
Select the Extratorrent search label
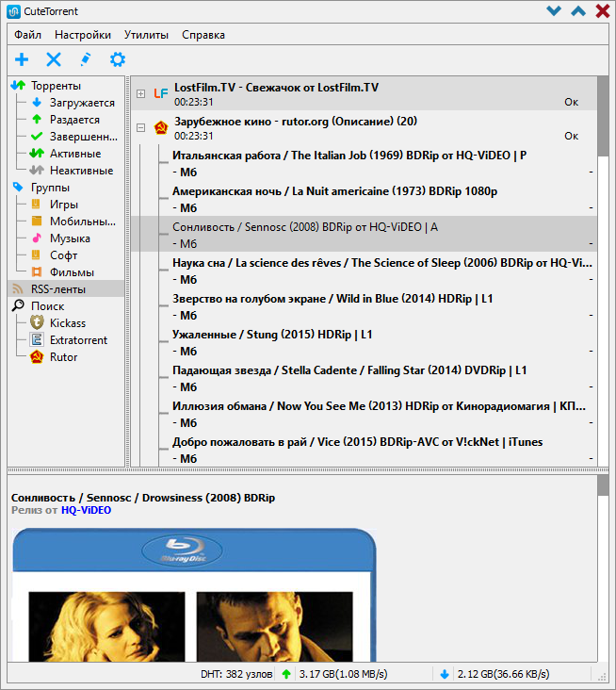[x=79, y=340]
